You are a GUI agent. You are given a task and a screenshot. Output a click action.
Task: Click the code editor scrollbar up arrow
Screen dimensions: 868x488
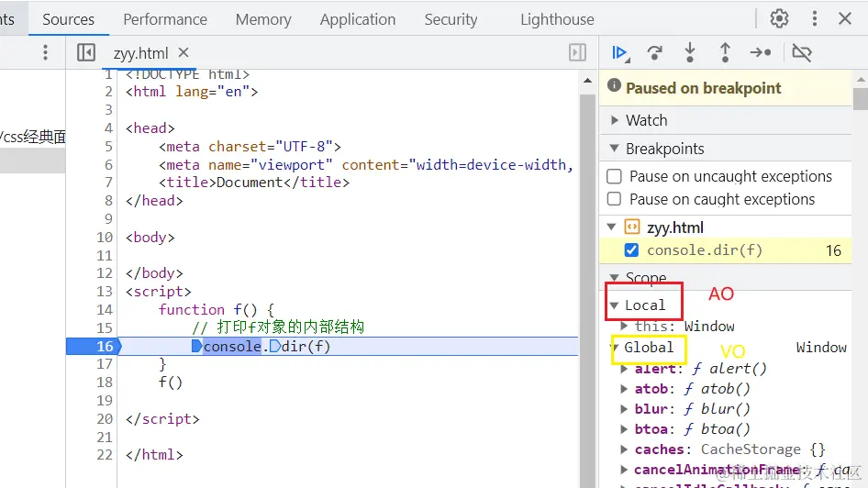tap(587, 81)
